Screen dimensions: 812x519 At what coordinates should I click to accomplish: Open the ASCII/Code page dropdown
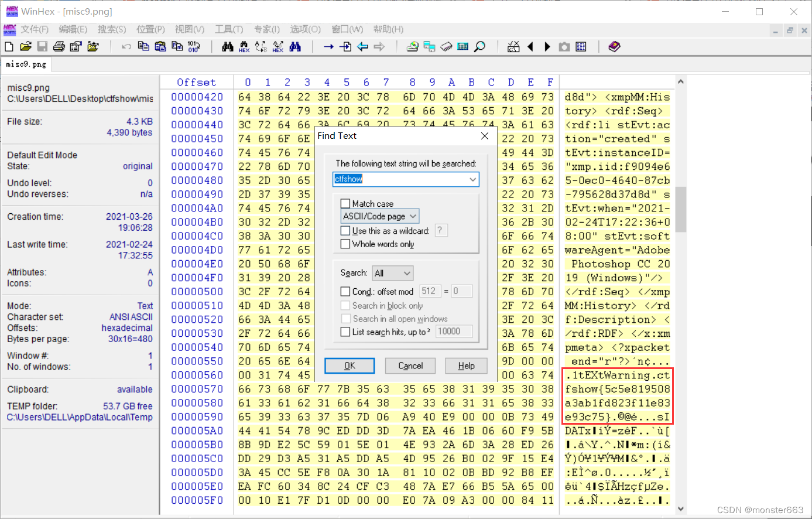381,216
